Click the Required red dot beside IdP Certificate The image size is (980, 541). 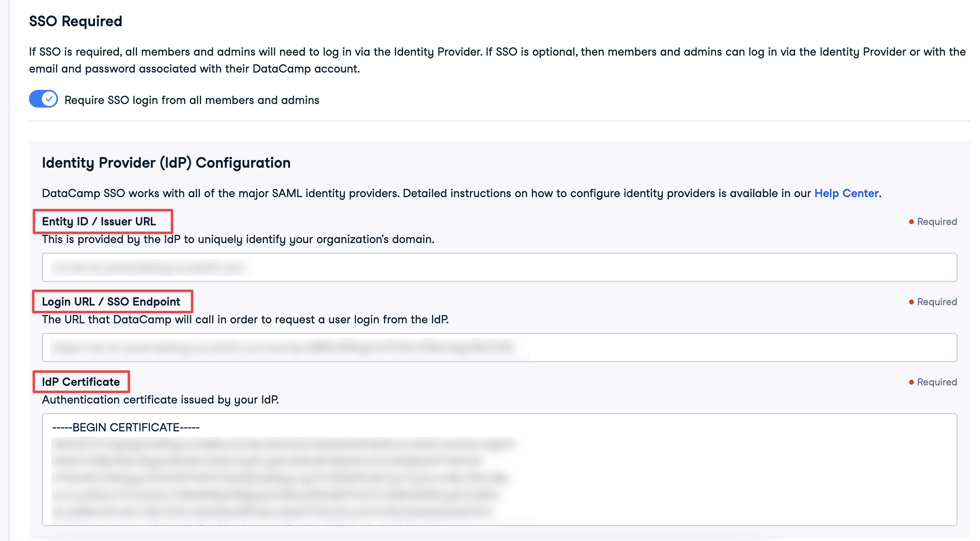click(911, 382)
